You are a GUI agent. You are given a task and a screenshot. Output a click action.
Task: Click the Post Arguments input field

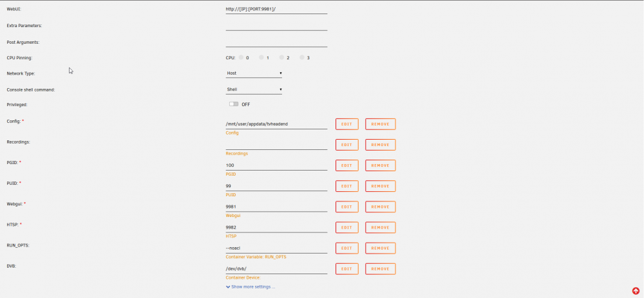(276, 42)
